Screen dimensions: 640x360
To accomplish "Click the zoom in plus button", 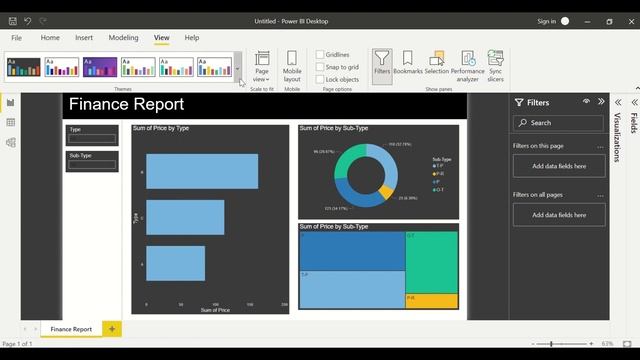I will 591,344.
